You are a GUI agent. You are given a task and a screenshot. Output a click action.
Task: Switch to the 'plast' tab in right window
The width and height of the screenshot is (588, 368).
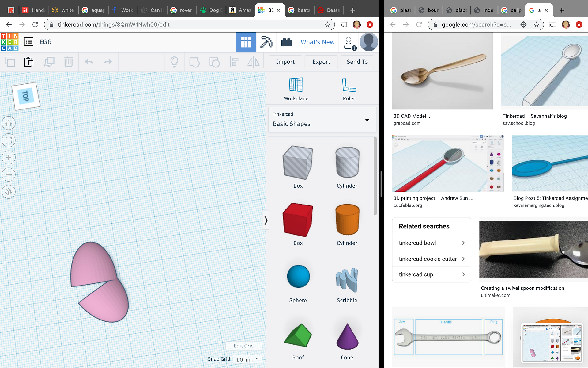pyautogui.click(x=401, y=10)
